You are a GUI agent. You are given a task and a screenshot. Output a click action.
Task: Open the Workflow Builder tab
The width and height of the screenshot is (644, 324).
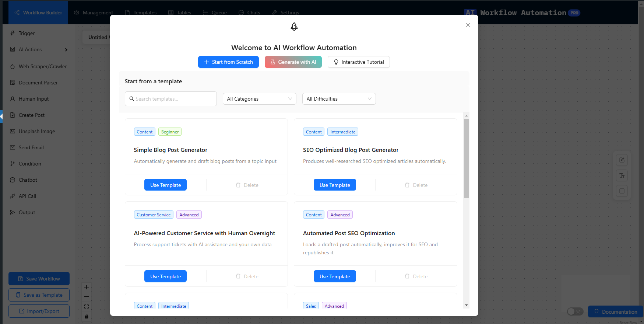pos(38,13)
